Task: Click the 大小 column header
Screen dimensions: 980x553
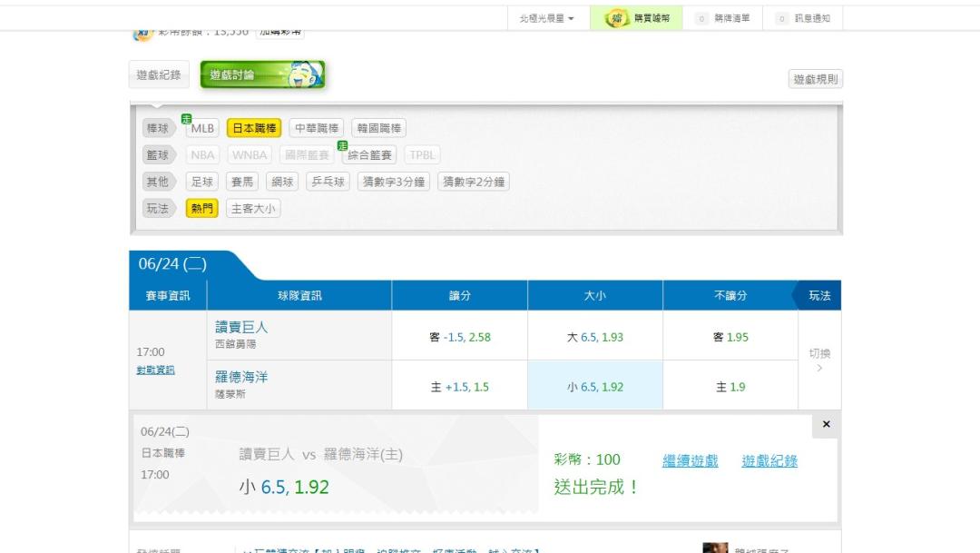Action: (595, 296)
